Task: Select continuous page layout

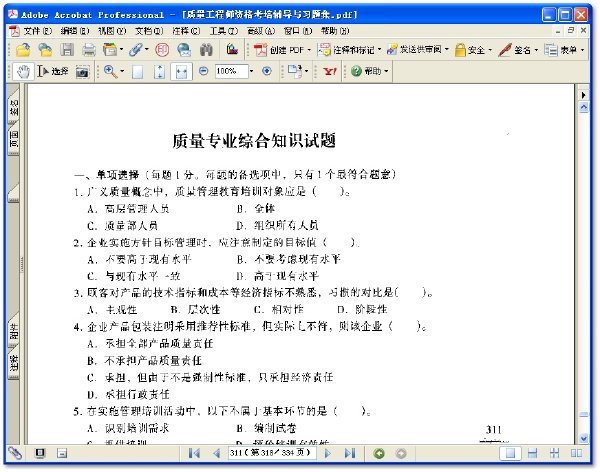Action: coord(532,453)
